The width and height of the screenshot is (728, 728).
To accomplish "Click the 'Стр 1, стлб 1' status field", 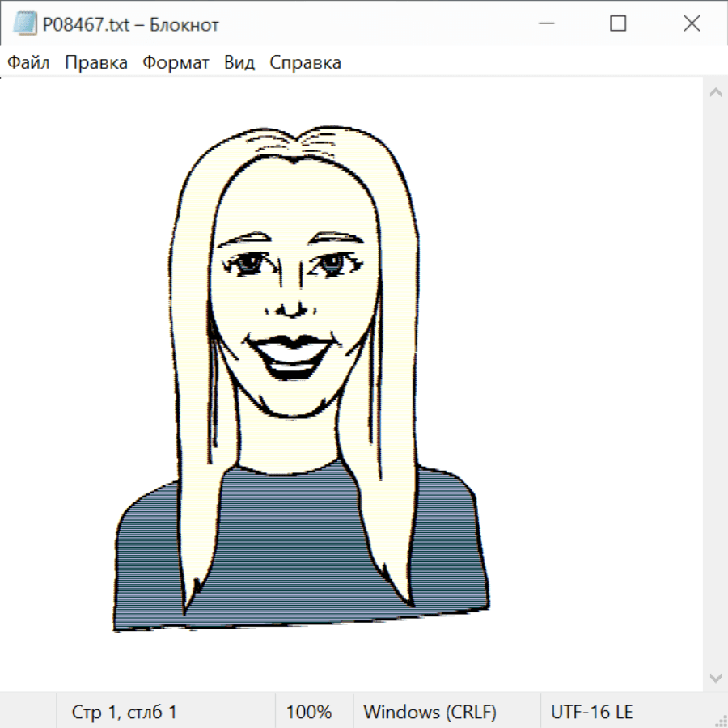I will point(125,713).
